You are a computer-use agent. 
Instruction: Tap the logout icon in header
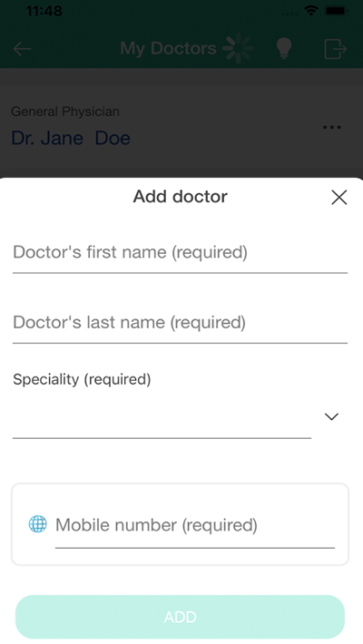coord(336,49)
